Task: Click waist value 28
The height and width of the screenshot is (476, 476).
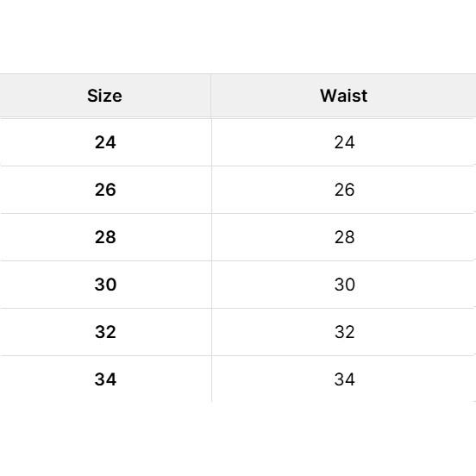Action: [345, 237]
